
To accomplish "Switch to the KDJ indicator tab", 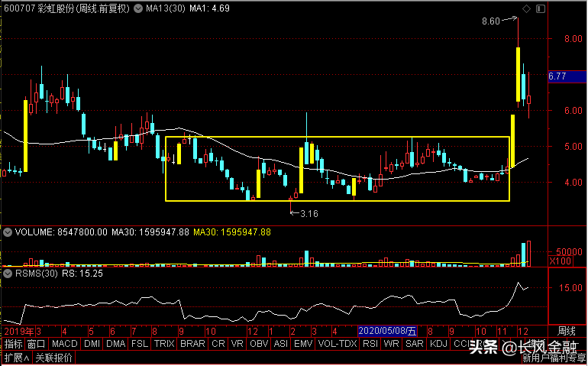I will (438, 344).
